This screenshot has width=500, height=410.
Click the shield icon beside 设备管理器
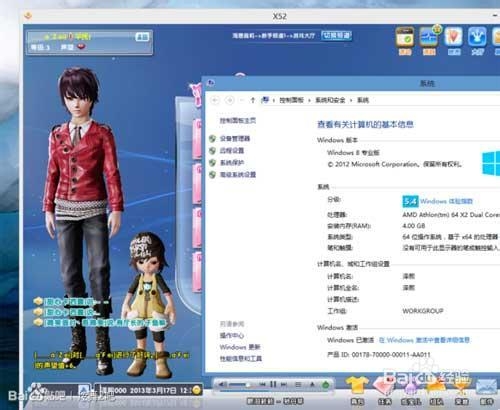[x=212, y=138]
